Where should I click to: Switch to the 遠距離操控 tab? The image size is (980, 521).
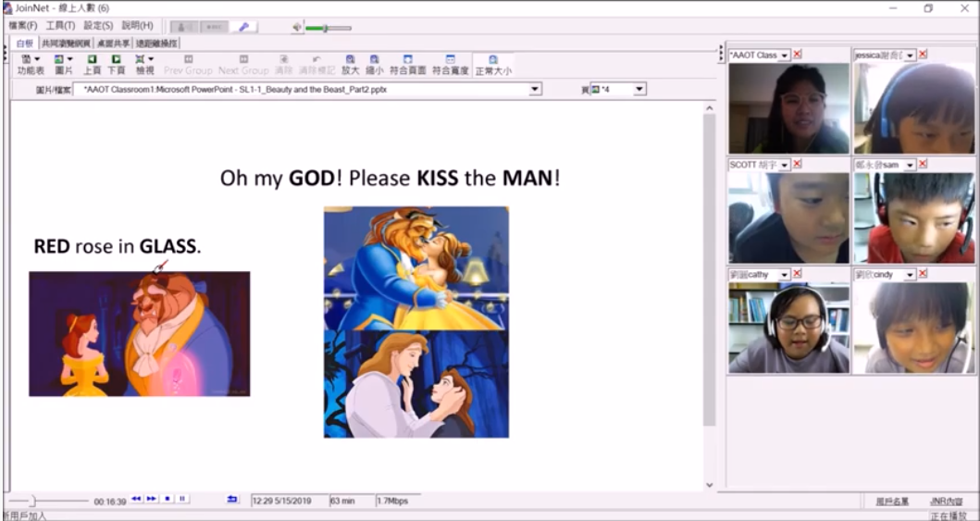(x=157, y=43)
